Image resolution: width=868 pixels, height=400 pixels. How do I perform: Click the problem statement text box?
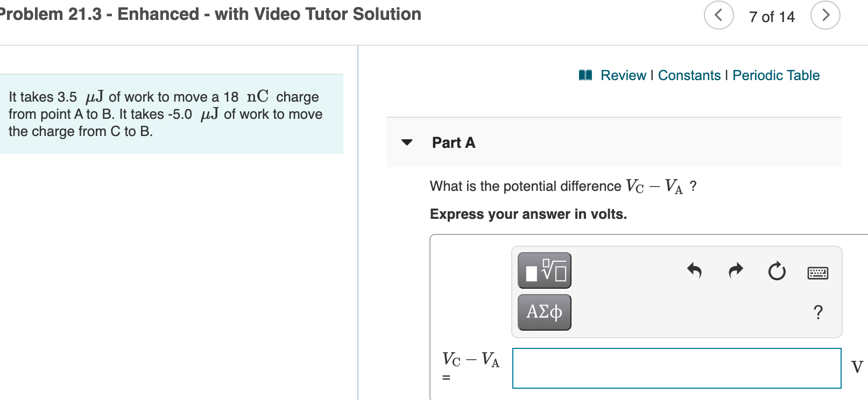(x=171, y=114)
